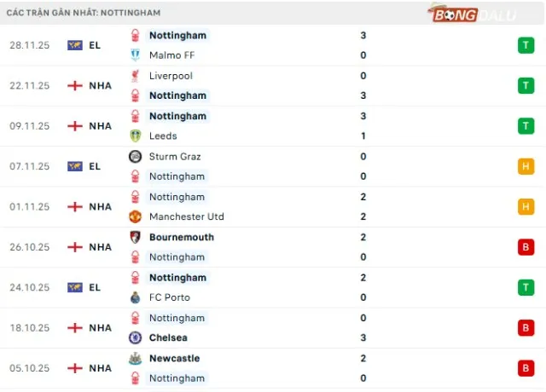Click the Chelsea club crest icon

(135, 338)
